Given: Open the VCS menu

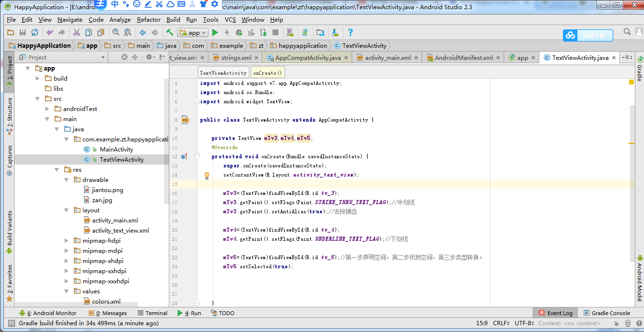Looking at the screenshot, I should tap(230, 19).
